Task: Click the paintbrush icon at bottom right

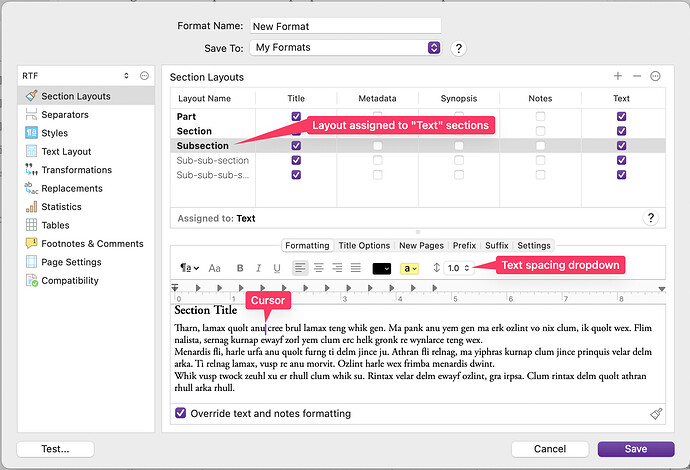Action: (x=656, y=414)
